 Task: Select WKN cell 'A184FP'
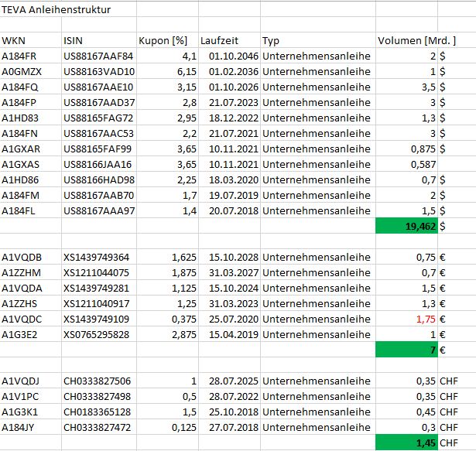pos(31,102)
